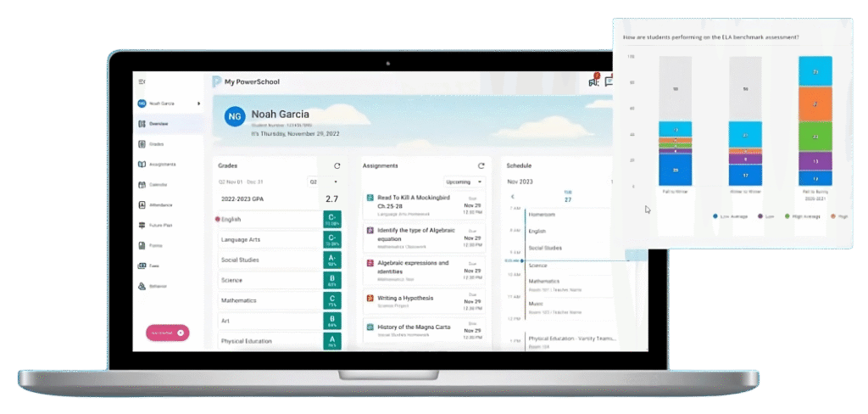Click the Social Studies A- grade badge
868x414 pixels.
[332, 260]
